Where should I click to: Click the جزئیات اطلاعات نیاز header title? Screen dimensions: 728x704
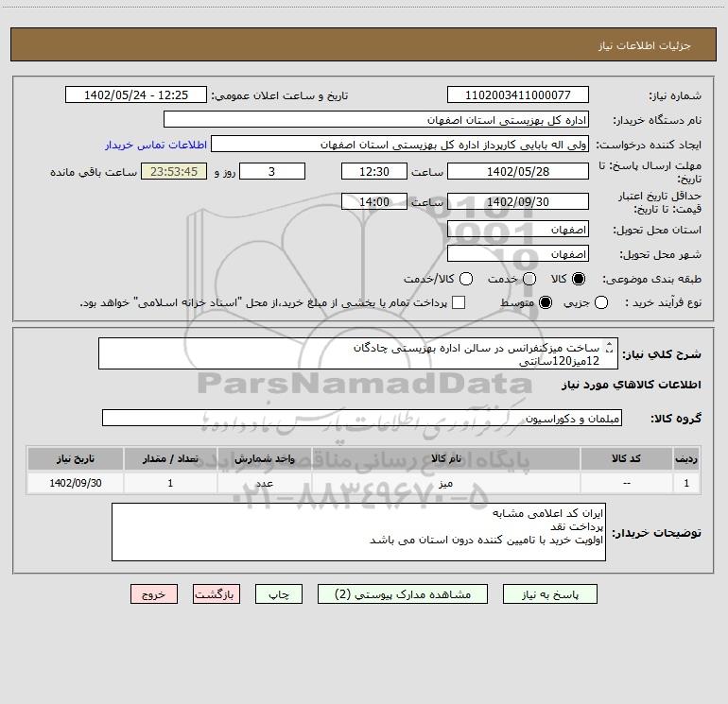coord(645,45)
